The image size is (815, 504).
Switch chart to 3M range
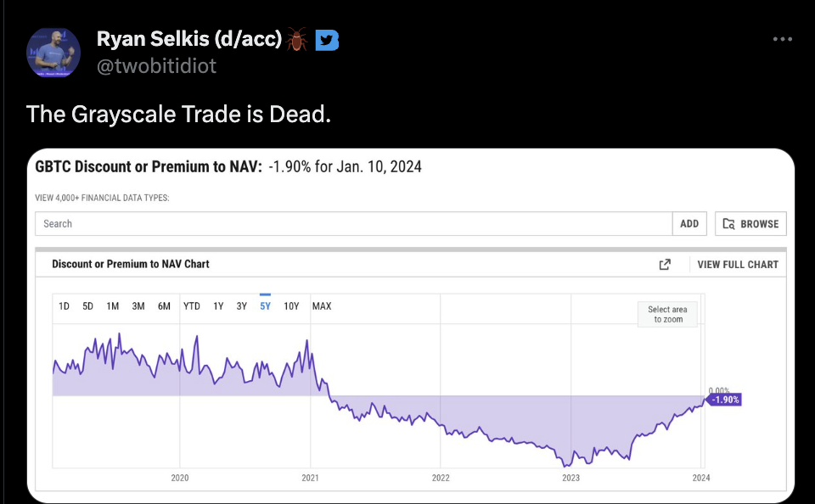(138, 306)
